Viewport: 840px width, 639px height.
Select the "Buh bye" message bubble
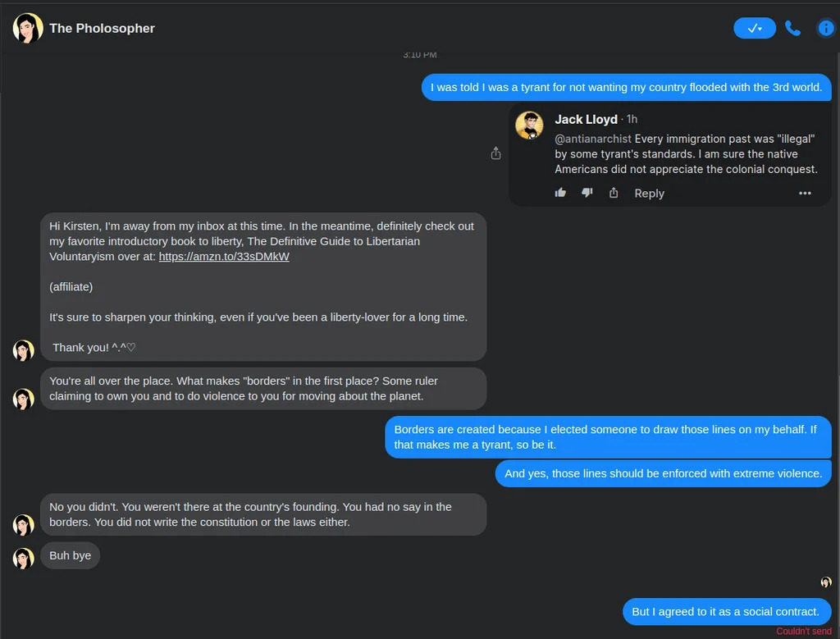point(71,555)
